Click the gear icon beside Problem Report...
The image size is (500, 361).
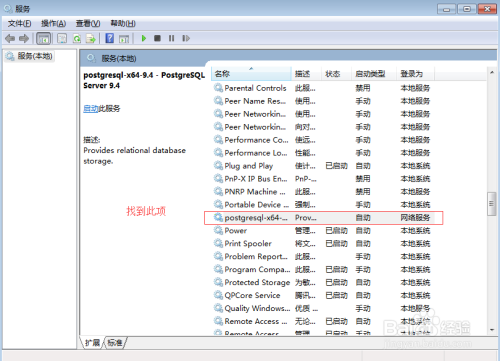[x=218, y=256]
